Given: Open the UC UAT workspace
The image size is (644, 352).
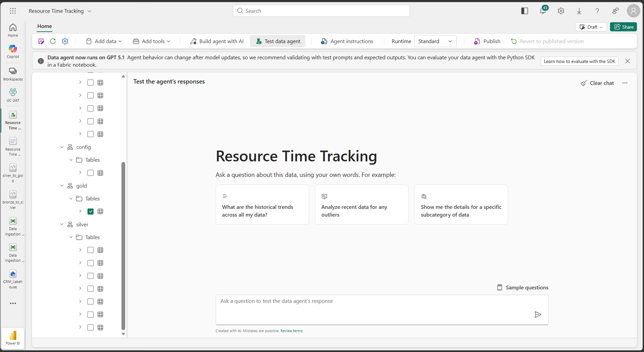Looking at the screenshot, I should (x=13, y=95).
